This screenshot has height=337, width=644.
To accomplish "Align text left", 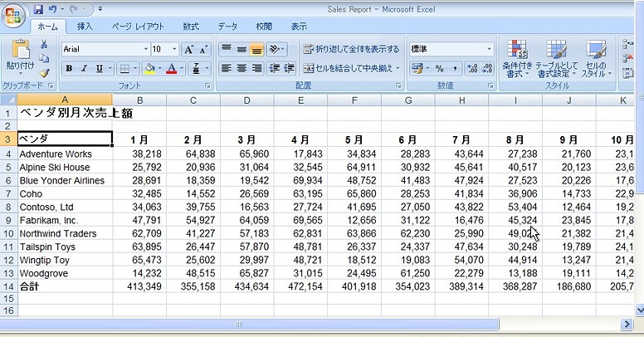I will [x=226, y=68].
